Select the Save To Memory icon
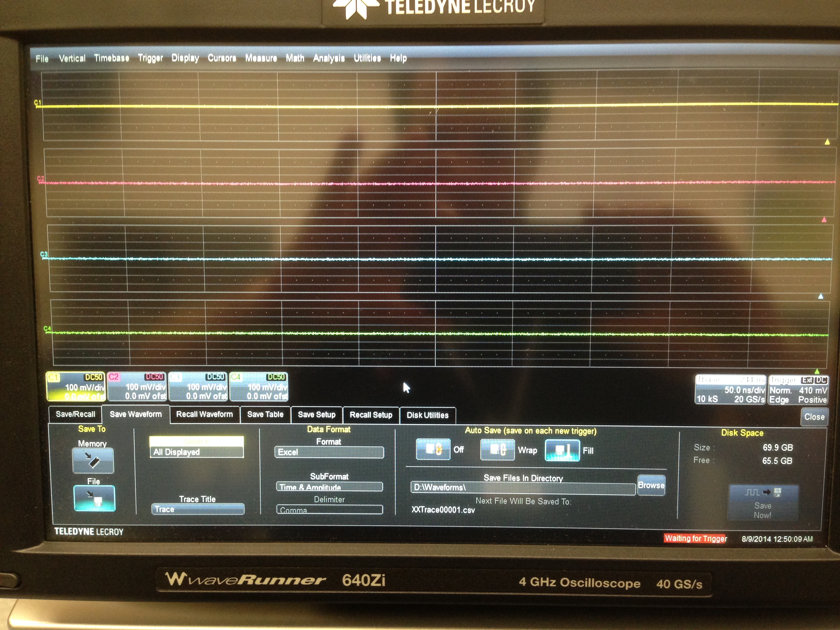Image resolution: width=840 pixels, height=630 pixels. pyautogui.click(x=93, y=460)
